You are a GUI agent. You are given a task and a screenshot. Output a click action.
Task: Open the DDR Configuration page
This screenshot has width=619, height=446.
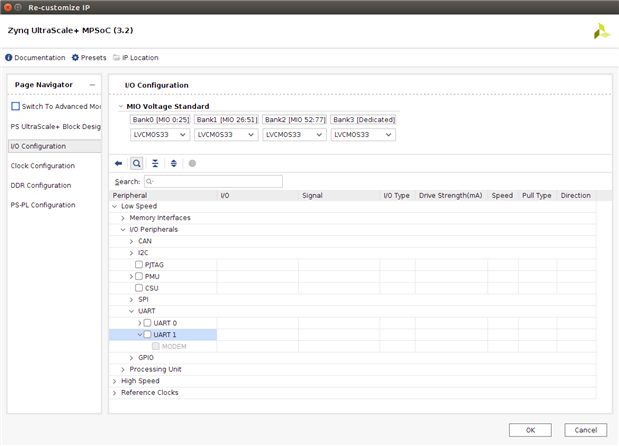pos(40,185)
